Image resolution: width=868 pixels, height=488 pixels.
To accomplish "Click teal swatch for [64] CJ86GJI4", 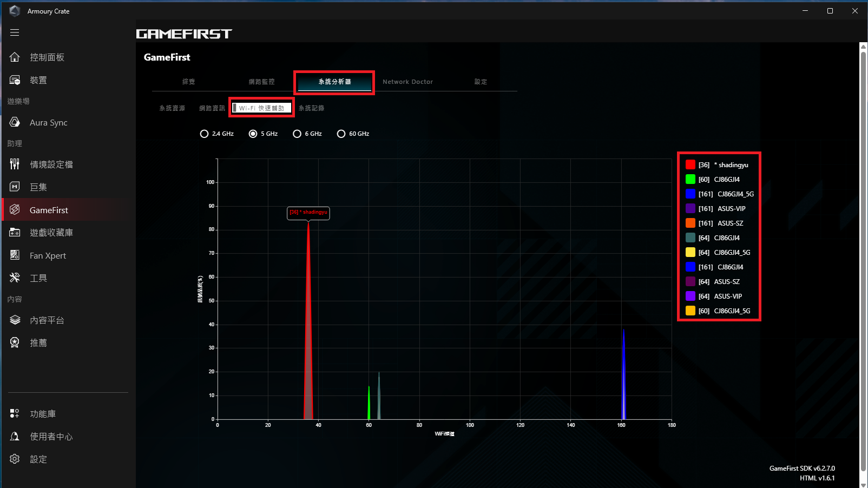I will coord(691,238).
